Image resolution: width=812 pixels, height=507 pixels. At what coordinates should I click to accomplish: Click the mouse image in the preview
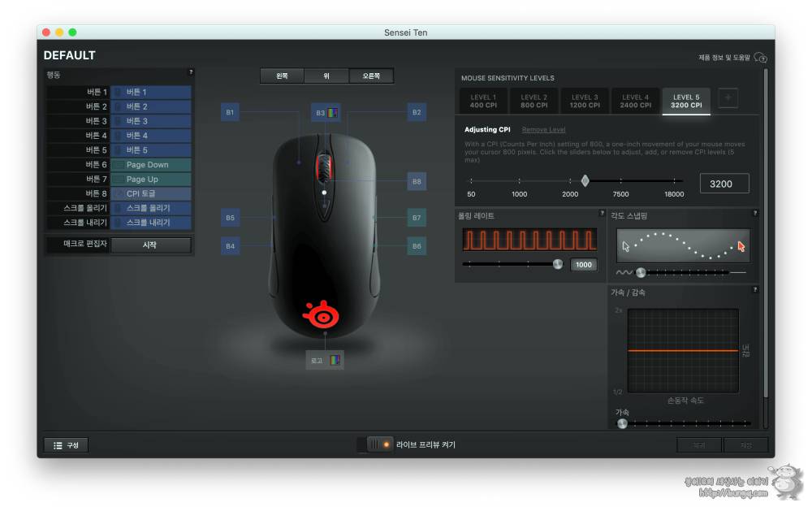324,236
